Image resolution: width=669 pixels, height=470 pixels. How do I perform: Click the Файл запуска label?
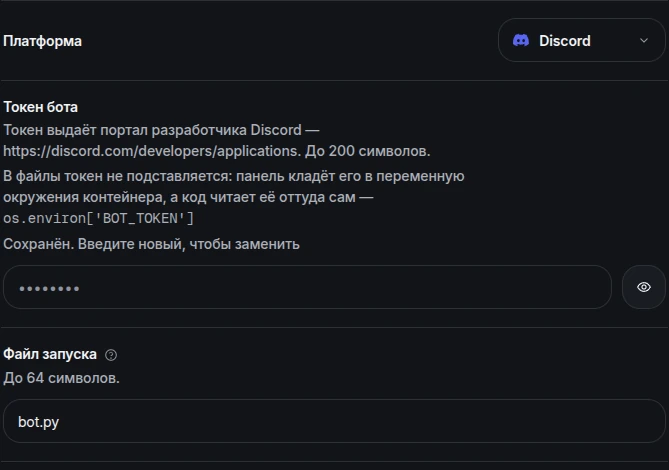pos(50,354)
